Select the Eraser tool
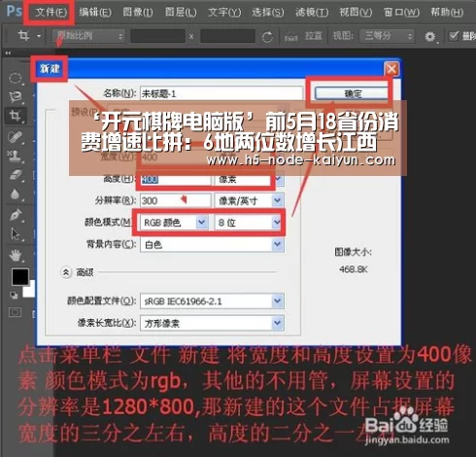The height and width of the screenshot is (457, 476). pyautogui.click(x=16, y=175)
